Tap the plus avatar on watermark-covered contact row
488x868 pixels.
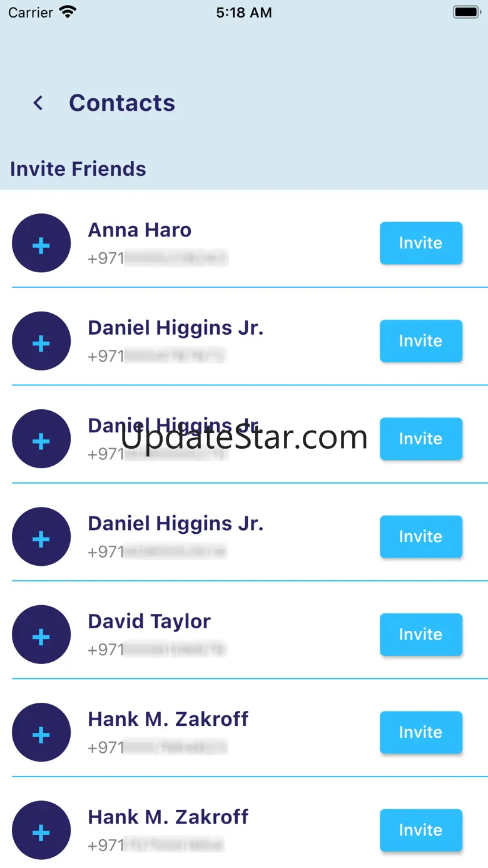(x=41, y=439)
